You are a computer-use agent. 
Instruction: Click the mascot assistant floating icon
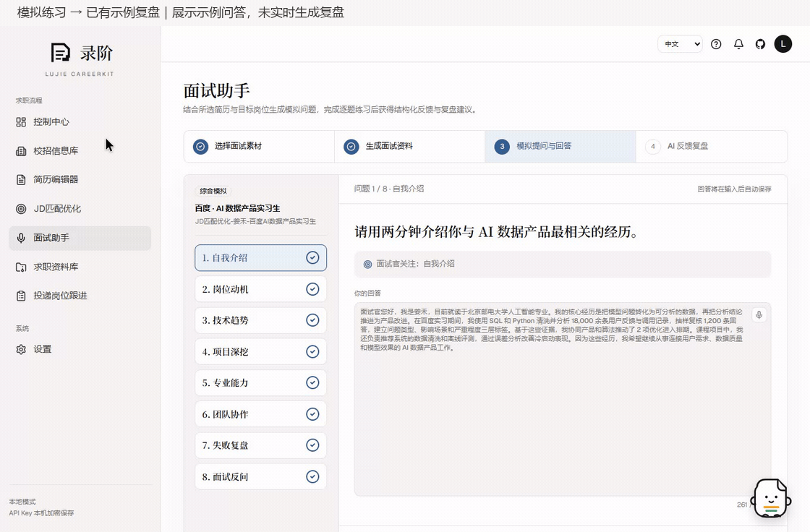771,498
